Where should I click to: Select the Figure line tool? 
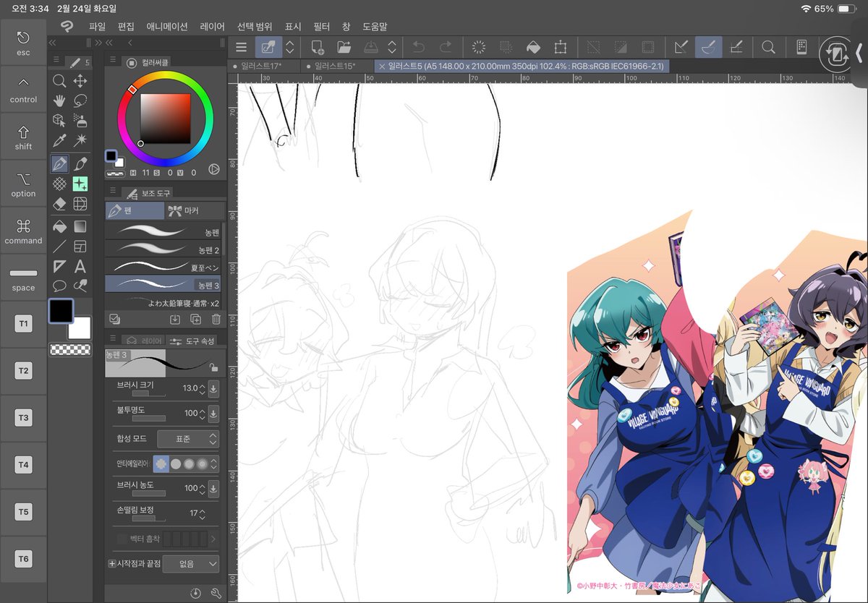[60, 246]
